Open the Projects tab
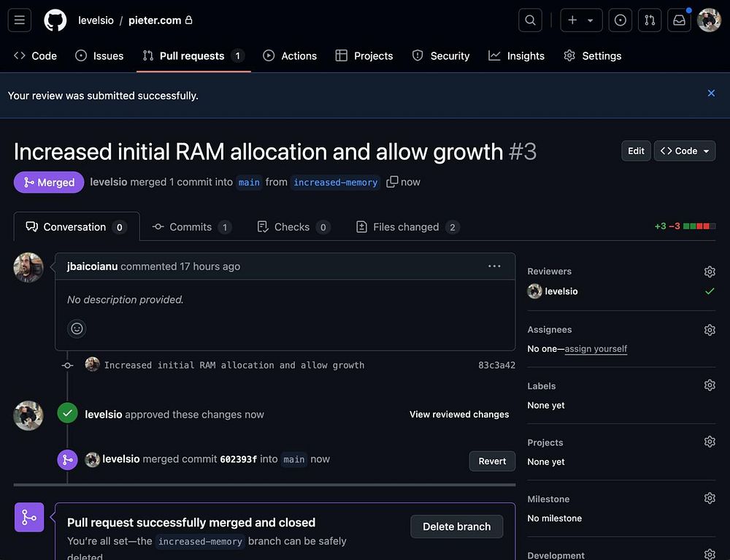Viewport: 730px width, 560px height. click(x=364, y=56)
